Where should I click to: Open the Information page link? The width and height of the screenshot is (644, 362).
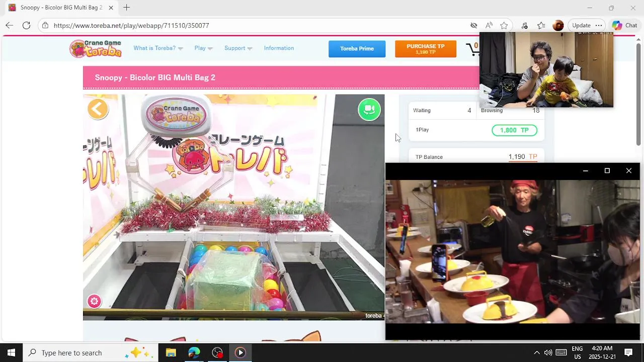[279, 48]
